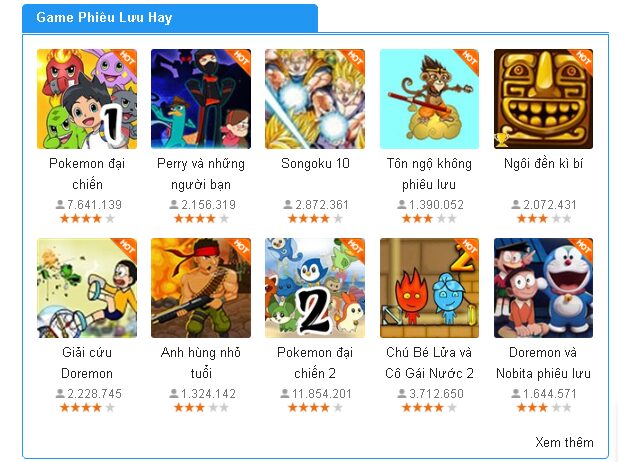Select the Songoku 10 game image
The height and width of the screenshot is (462, 618).
(x=315, y=99)
